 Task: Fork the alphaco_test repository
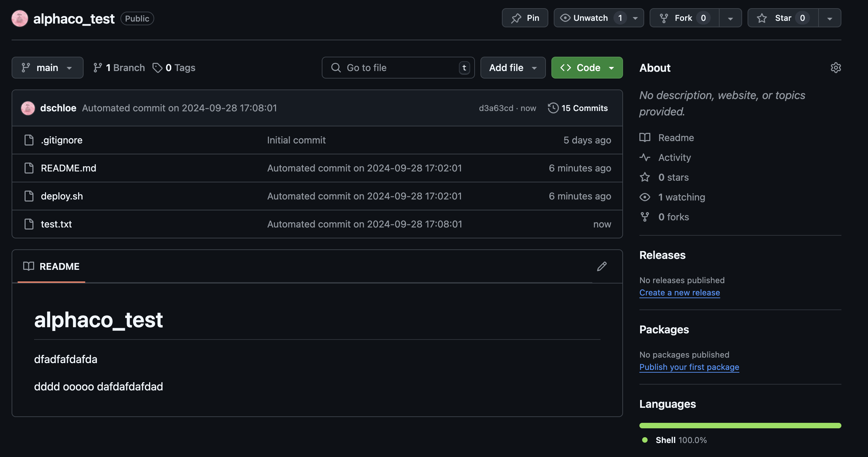coord(684,18)
